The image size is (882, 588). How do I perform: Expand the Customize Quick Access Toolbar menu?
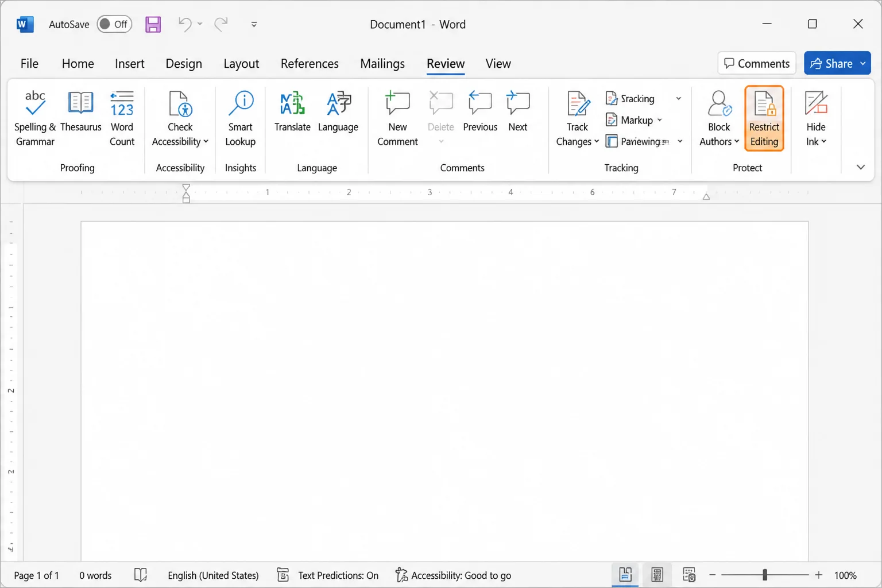[x=254, y=24]
